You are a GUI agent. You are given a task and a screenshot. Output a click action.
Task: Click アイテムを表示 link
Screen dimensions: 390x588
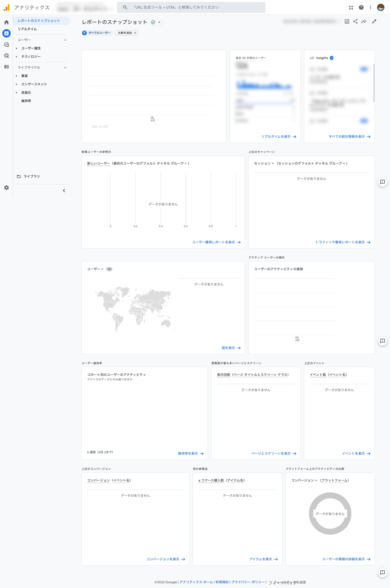[263, 559]
